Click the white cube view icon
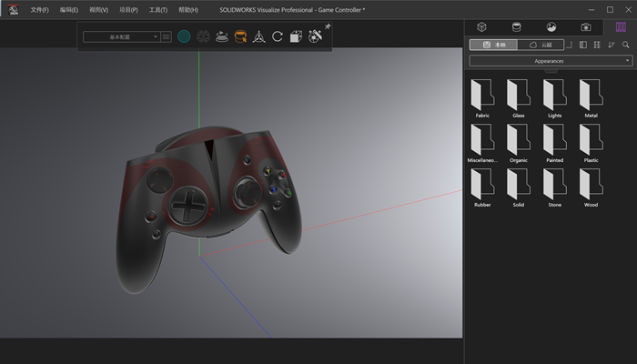Image resolution: width=637 pixels, height=364 pixels. pyautogui.click(x=296, y=36)
